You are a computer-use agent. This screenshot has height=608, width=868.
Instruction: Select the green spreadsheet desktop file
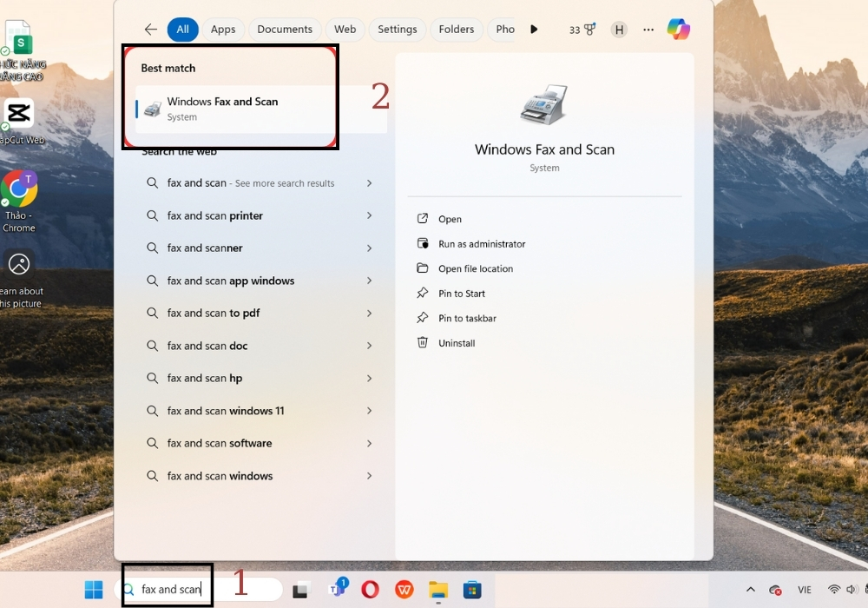21,50
